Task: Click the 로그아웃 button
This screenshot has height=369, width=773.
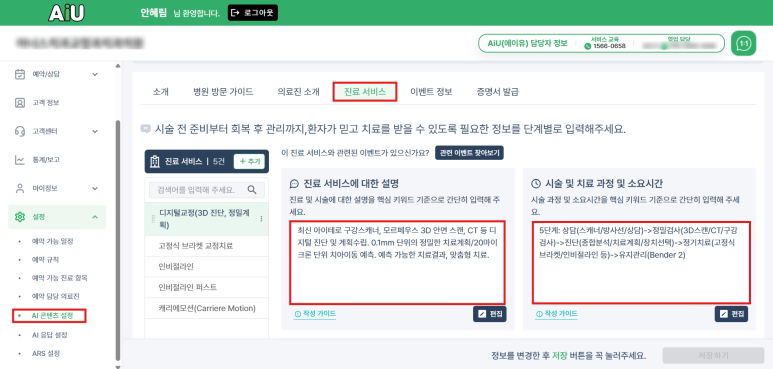Action: tap(253, 13)
